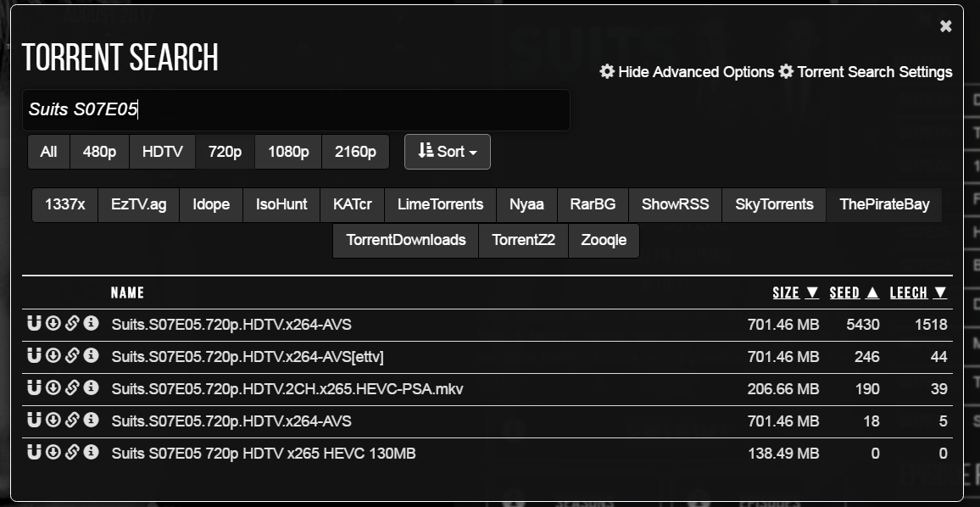The image size is (980, 507).
Task: Click the 1518 leech count
Action: (929, 325)
